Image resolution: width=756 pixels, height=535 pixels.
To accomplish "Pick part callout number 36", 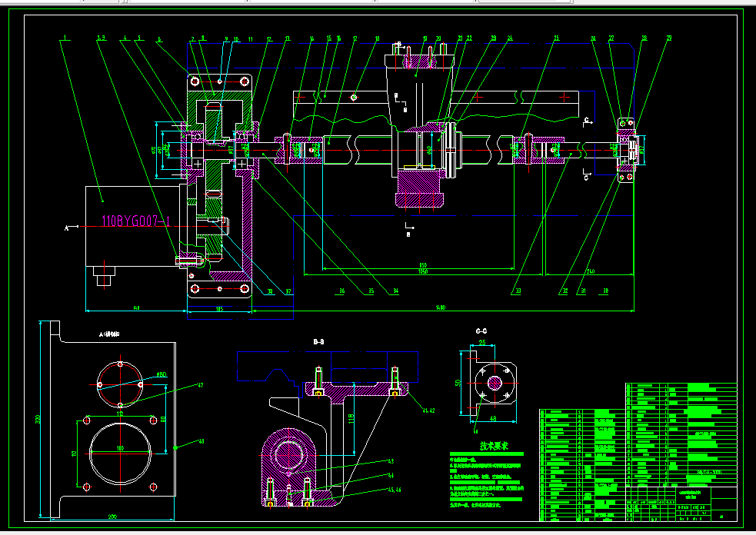I will coord(341,291).
